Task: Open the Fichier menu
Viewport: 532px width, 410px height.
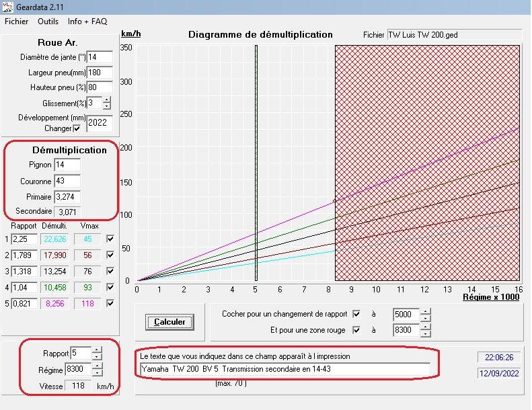Action: click(16, 22)
